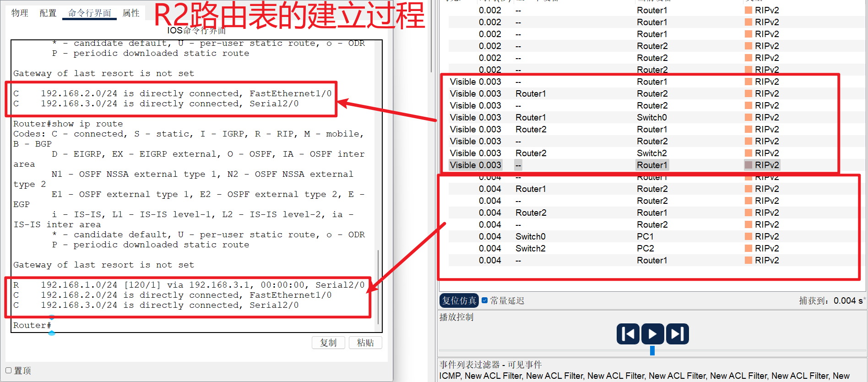Click the 粘贴 button
The image size is (868, 382).
[365, 343]
